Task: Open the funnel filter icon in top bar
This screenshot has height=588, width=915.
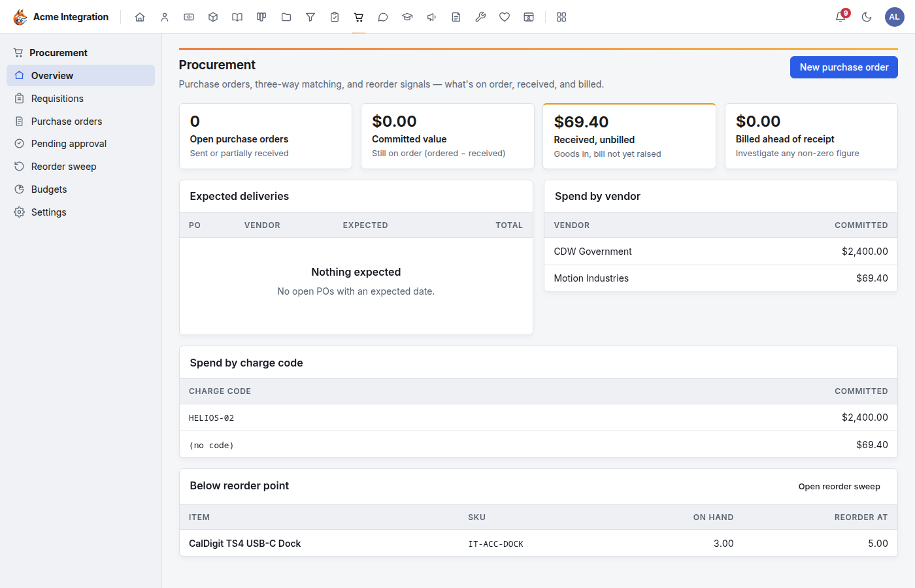Action: tap(310, 17)
